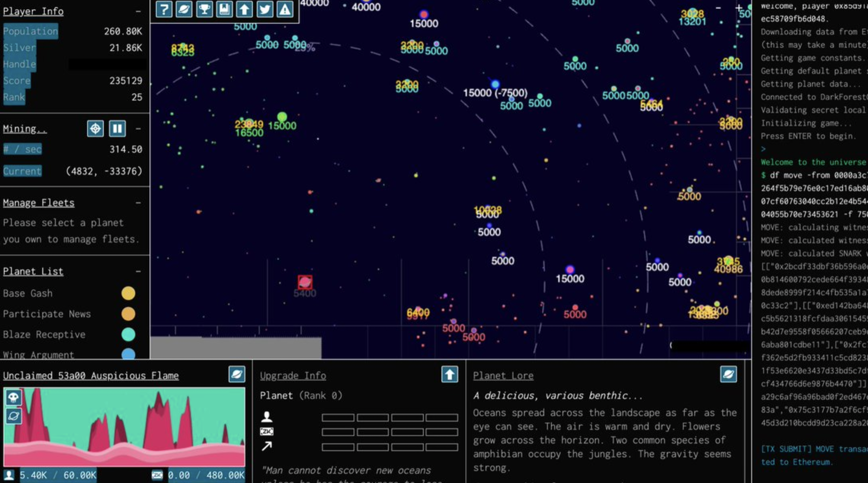Open planet details from top toolbar

[x=184, y=9]
